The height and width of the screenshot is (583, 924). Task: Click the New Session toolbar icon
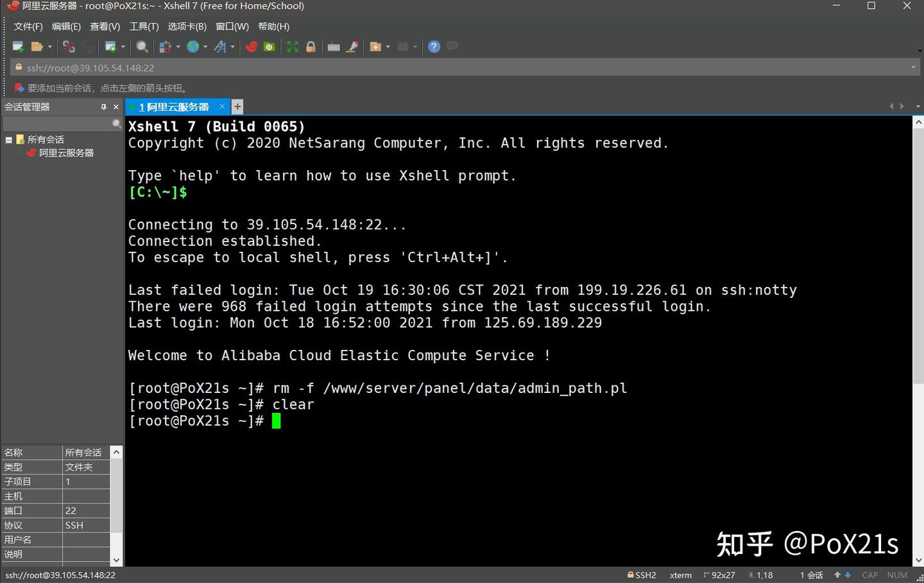coord(18,47)
